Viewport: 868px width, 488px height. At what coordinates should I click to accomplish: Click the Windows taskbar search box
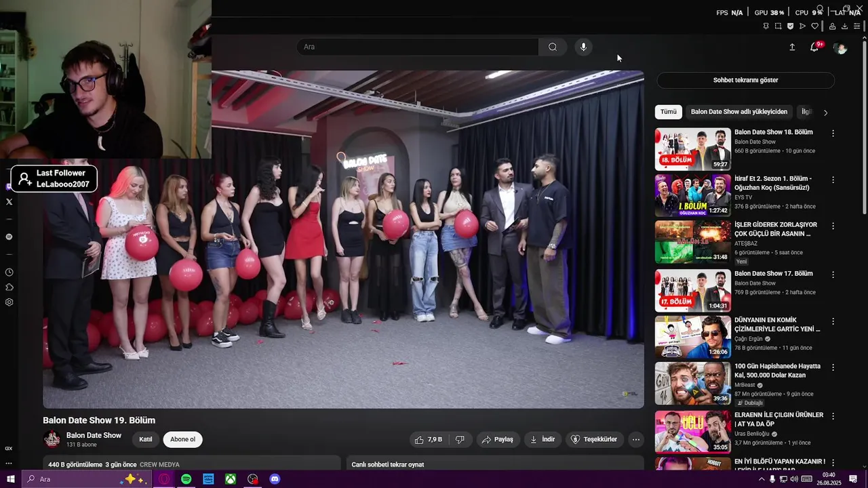[85, 479]
